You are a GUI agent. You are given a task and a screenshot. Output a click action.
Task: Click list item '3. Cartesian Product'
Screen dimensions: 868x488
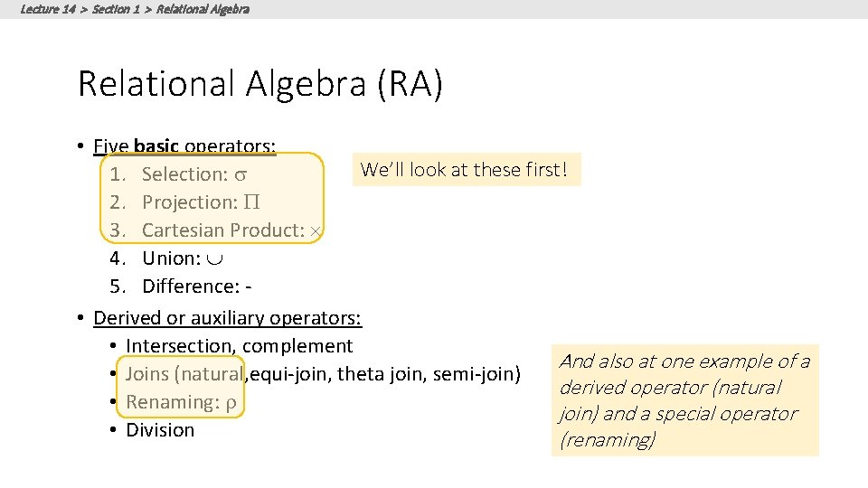[222, 230]
